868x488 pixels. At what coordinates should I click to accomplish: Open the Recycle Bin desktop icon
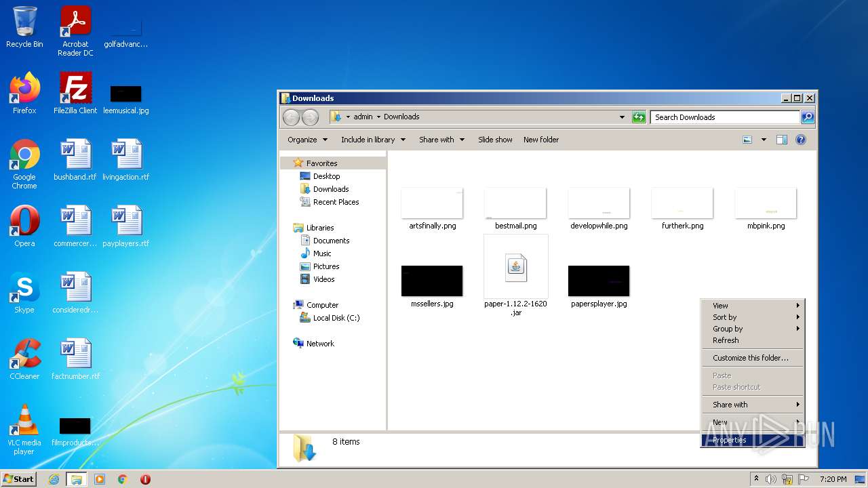click(24, 27)
